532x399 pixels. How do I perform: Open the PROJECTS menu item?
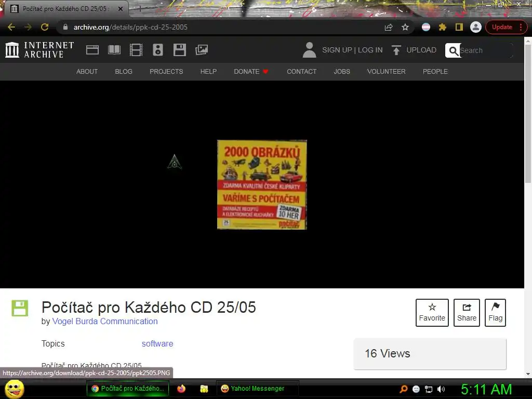(x=166, y=72)
